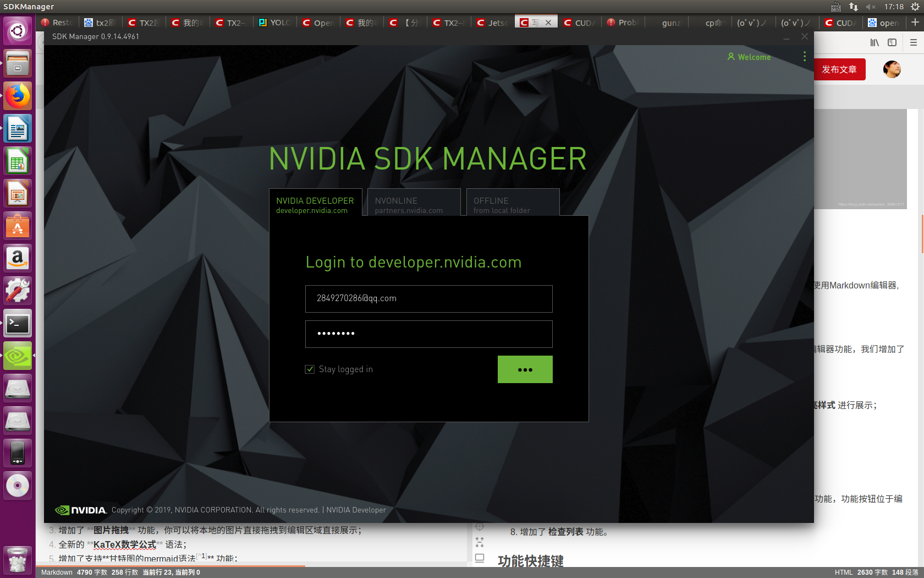Click the network activity icon in system tray
Screen dimensions: 924x578
[853, 7]
